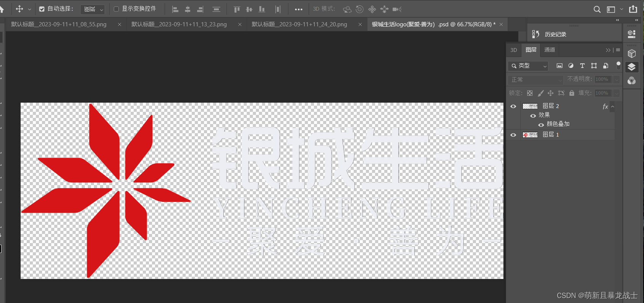This screenshot has height=303, width=644.
Task: Lock transparent pixels checkerboard icon
Action: [530, 93]
